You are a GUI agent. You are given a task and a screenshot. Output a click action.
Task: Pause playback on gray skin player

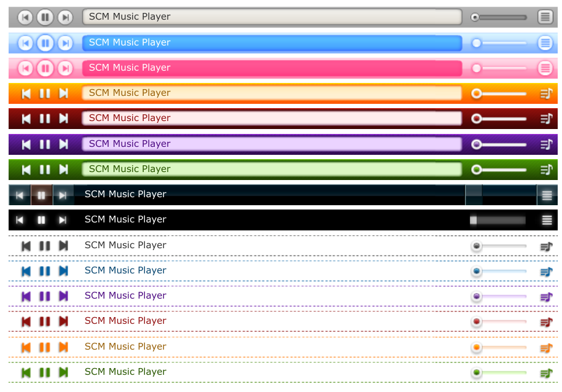[45, 17]
